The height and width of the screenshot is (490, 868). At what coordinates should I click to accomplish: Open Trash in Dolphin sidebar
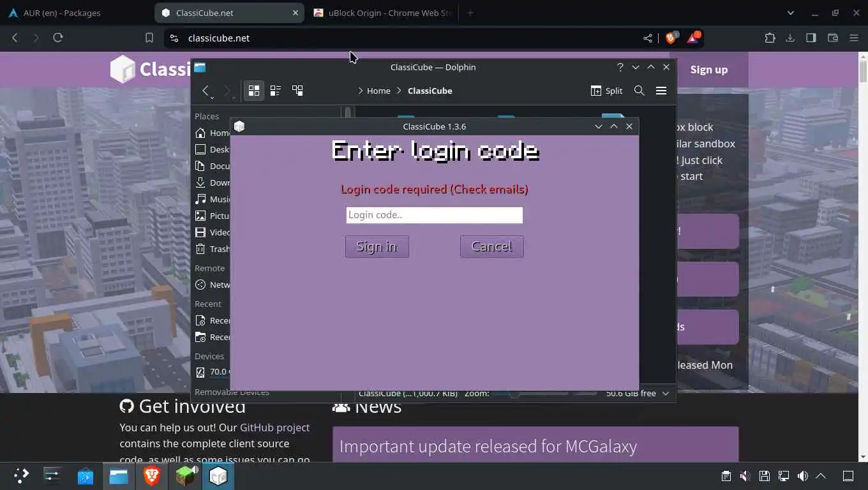pyautogui.click(x=213, y=249)
